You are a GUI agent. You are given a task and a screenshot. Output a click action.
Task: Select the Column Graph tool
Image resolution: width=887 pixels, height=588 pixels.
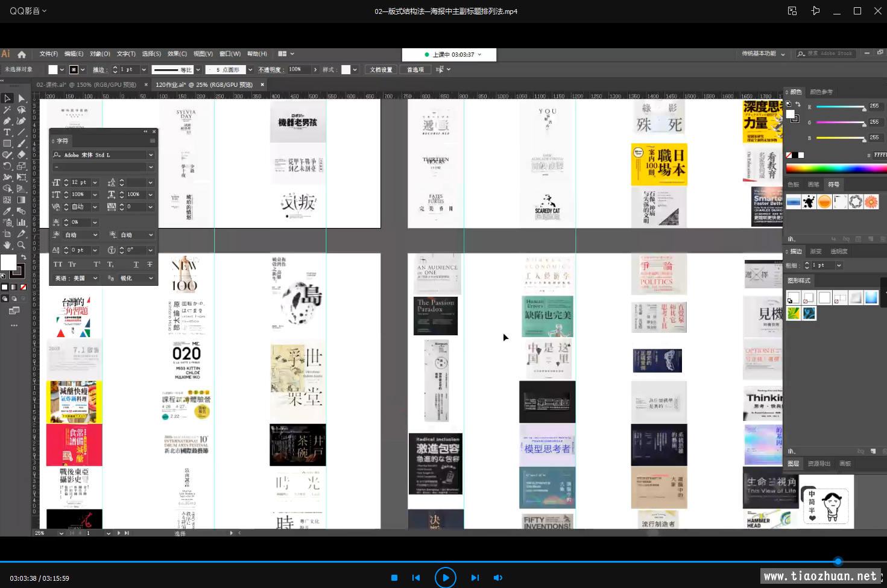(x=21, y=223)
